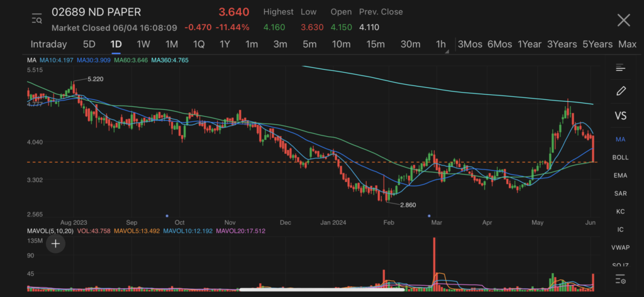Screen dimensions: 644x297
Task: Turn on the SAR indicator
Action: 621,193
